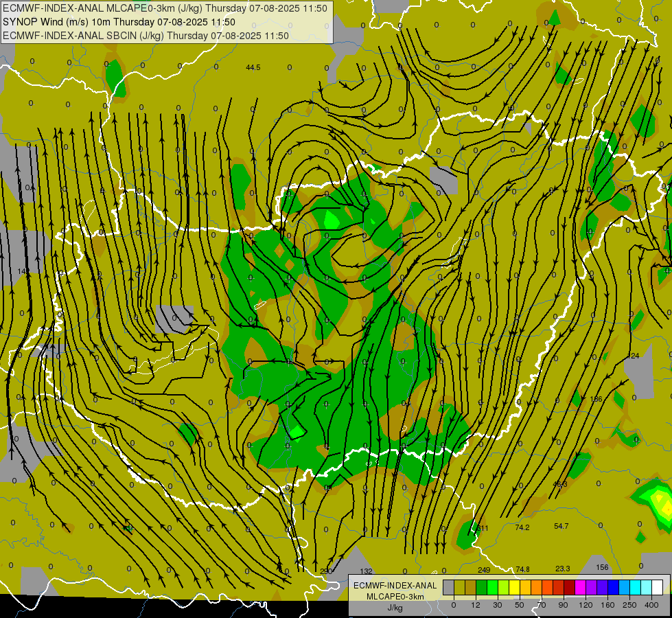Click the 160 tick label on legend

[607, 605]
